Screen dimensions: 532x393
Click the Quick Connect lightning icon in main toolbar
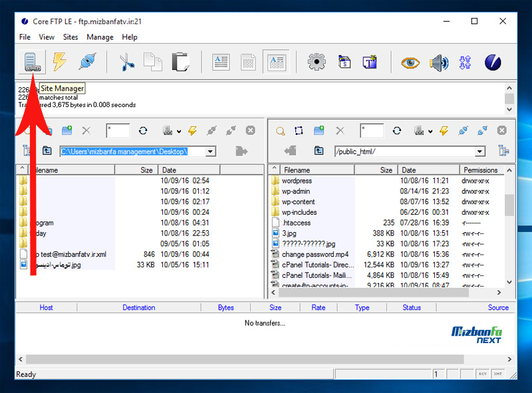60,62
